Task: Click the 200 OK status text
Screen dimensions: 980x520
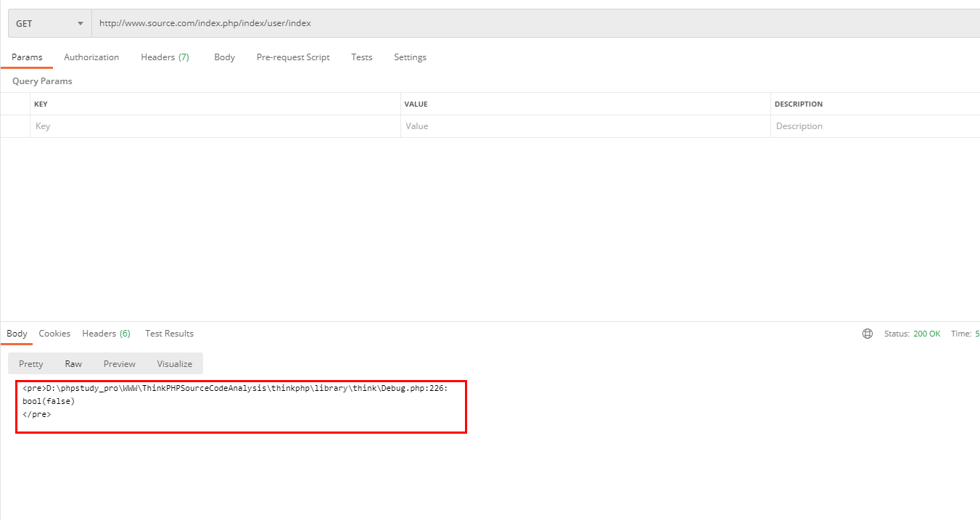Action: 927,334
